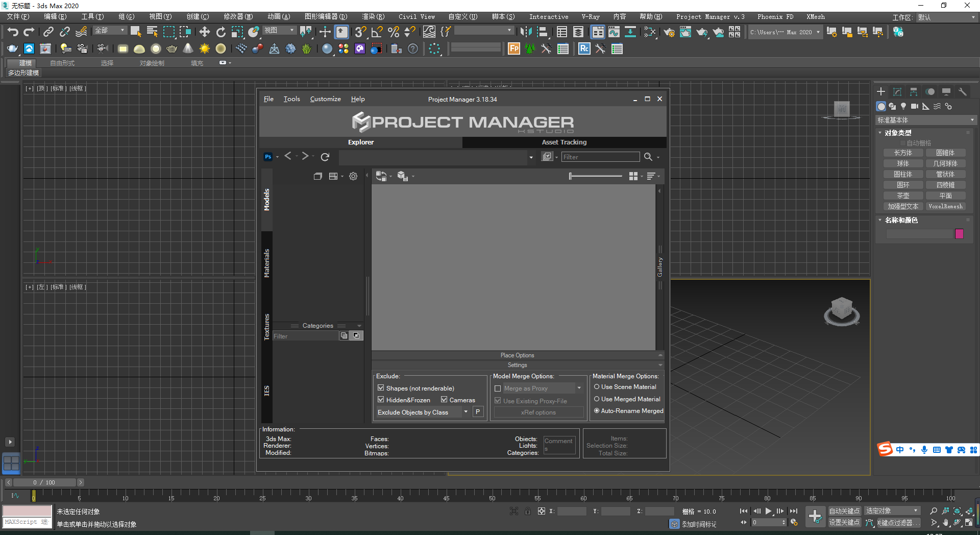Toggle the Percent Snap icon

pos(393,32)
